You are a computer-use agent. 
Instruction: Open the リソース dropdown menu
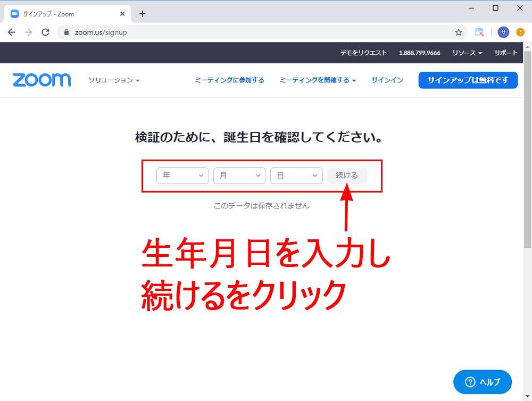[x=467, y=53]
